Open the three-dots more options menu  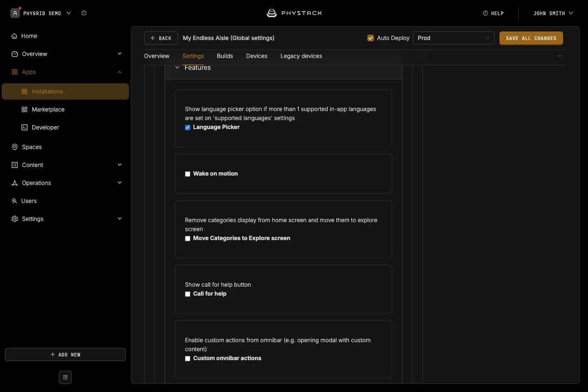pos(560,56)
